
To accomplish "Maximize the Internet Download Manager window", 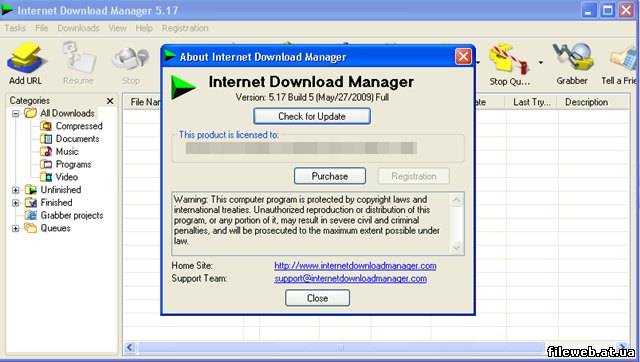I will pyautogui.click(x=607, y=10).
